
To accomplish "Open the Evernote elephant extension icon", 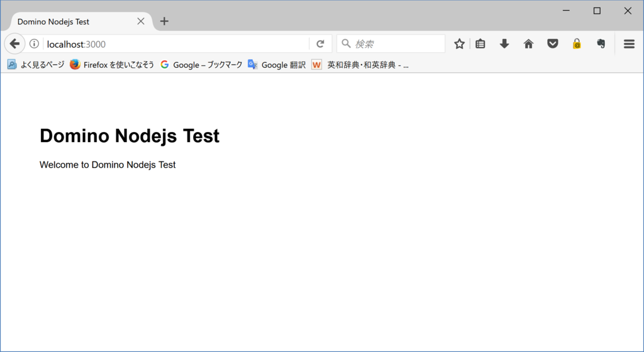I will pyautogui.click(x=601, y=44).
